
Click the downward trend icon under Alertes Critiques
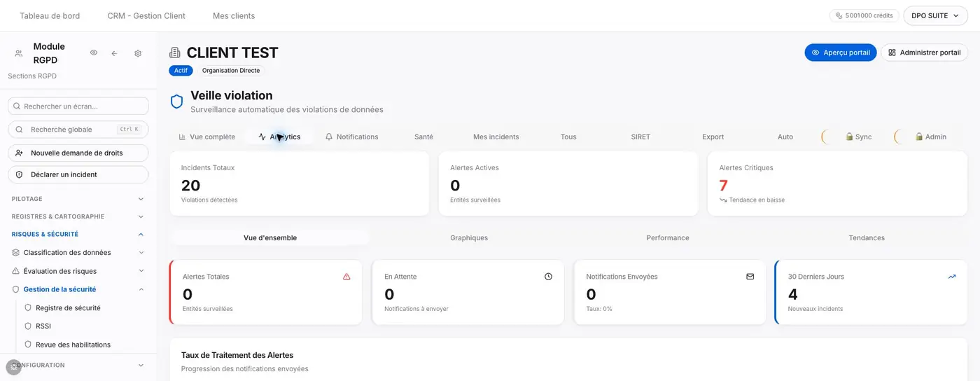723,200
